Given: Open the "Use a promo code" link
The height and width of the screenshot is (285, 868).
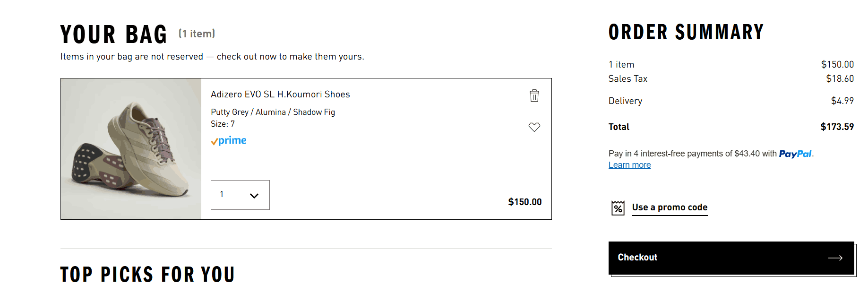Looking at the screenshot, I should tap(670, 207).
